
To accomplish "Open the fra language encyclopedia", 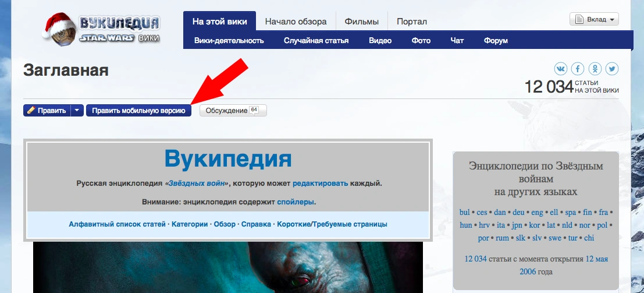I will (603, 213).
